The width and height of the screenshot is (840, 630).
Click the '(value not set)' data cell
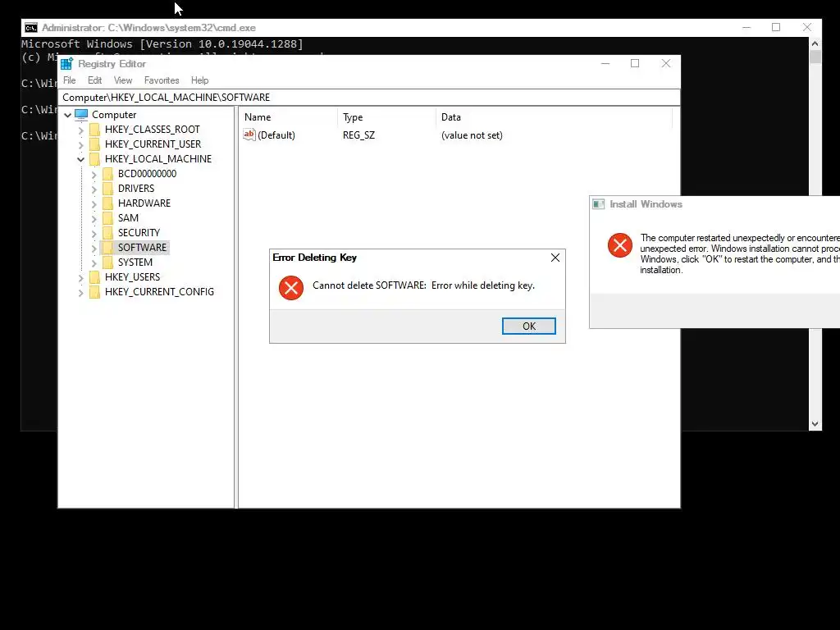[472, 135]
